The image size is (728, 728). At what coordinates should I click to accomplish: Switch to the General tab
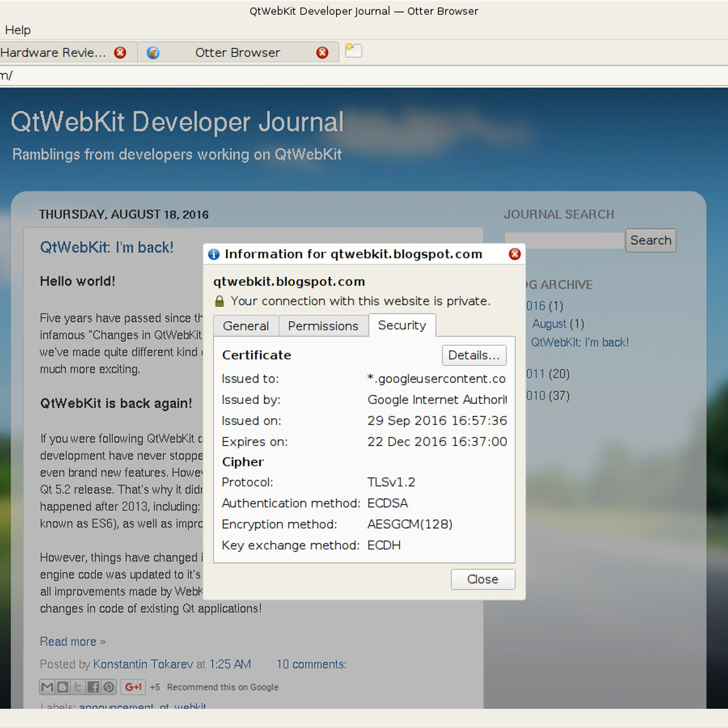pyautogui.click(x=246, y=326)
